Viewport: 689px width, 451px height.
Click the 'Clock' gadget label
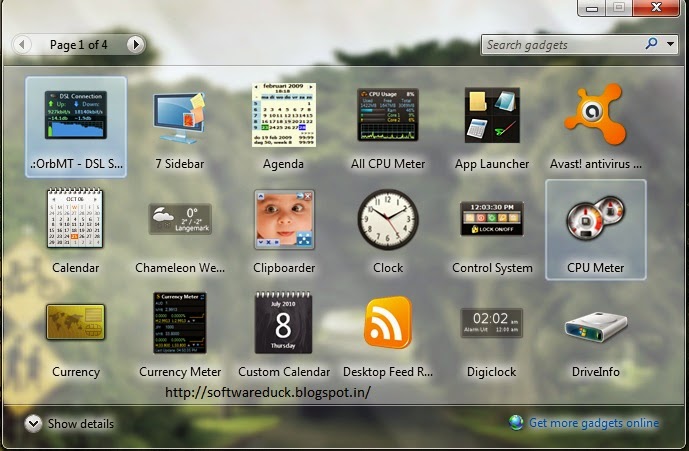click(388, 268)
